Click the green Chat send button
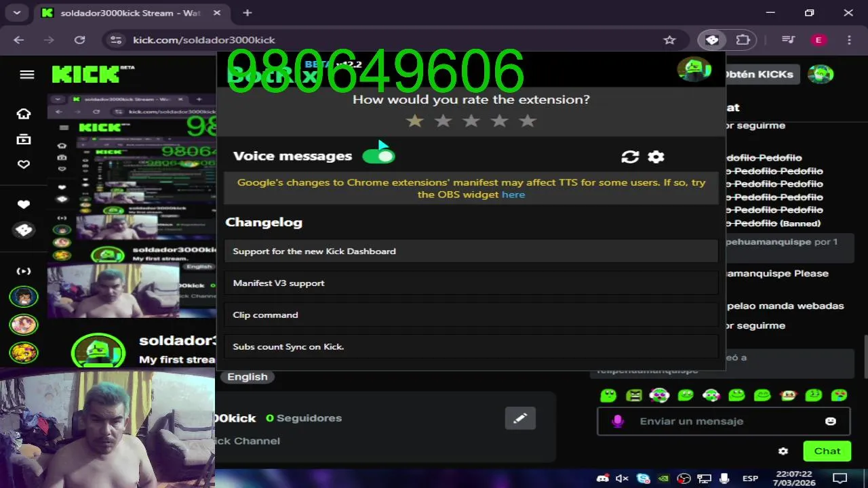The width and height of the screenshot is (868, 488). [x=827, y=451]
